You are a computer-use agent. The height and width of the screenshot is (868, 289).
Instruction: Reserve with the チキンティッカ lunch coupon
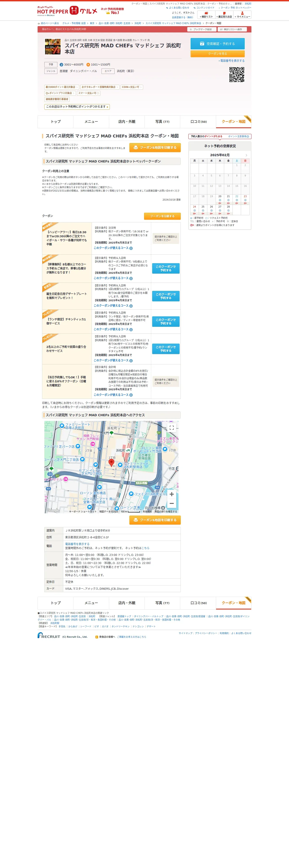165,322
